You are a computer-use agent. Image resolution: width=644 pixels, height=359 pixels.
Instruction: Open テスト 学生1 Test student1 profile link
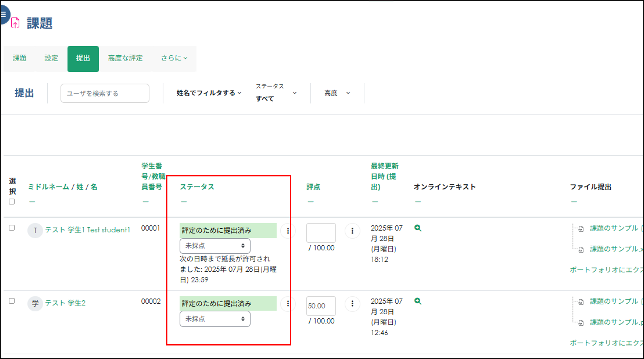pos(88,230)
